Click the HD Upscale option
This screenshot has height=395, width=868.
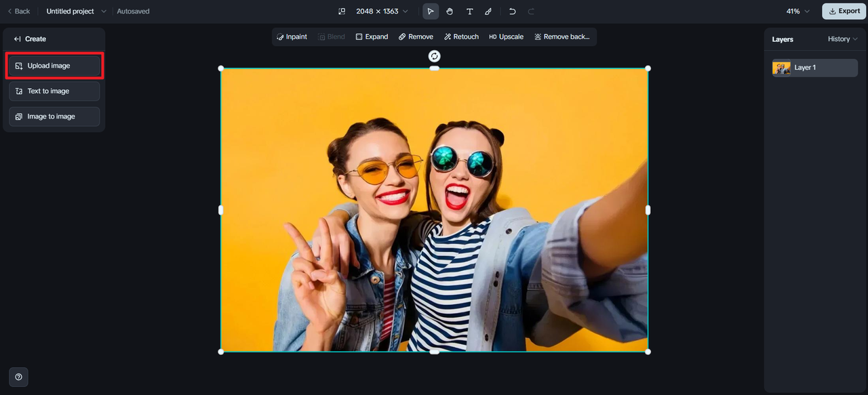[x=506, y=37]
